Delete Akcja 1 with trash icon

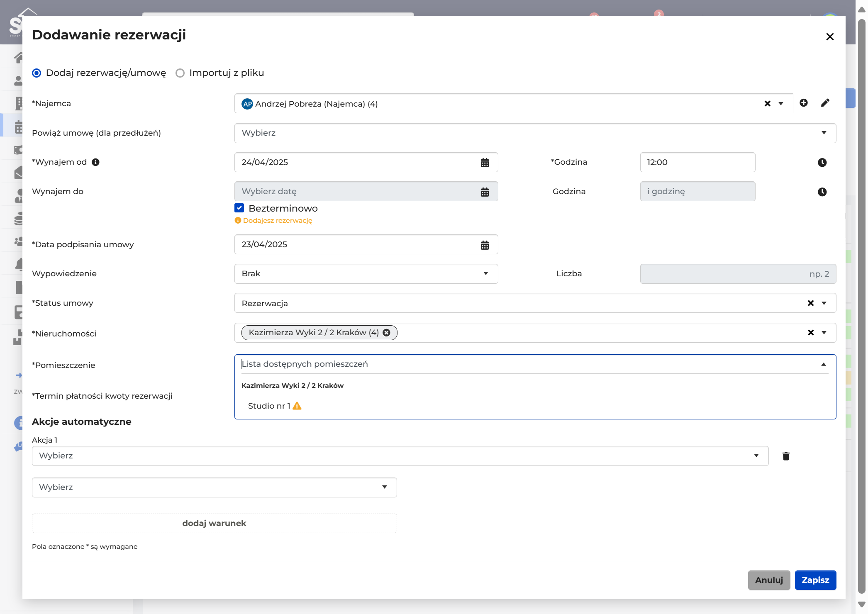pyautogui.click(x=786, y=456)
